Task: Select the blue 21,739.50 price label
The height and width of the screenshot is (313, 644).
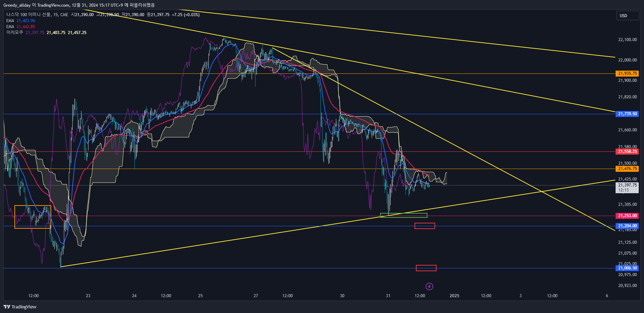Action: click(x=627, y=114)
